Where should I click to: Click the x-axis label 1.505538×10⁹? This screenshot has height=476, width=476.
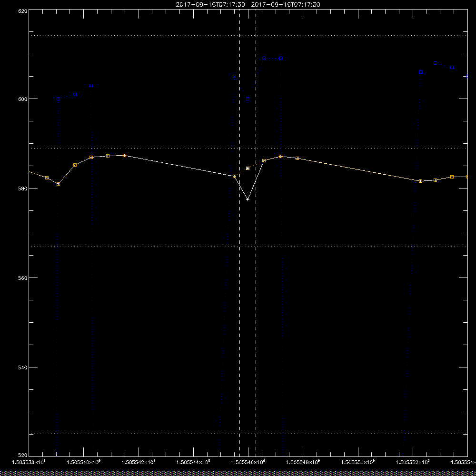pos(29,462)
